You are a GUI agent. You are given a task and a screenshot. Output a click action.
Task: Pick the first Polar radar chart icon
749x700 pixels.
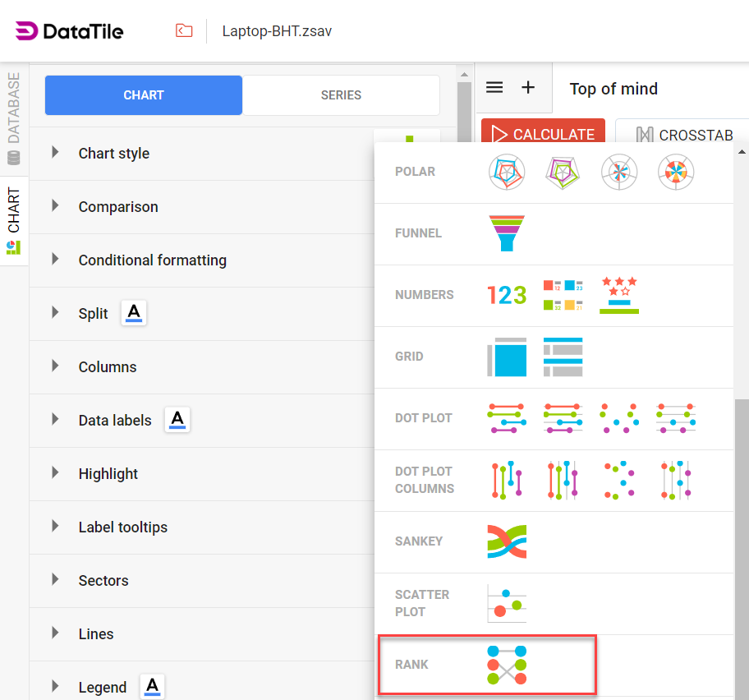tap(506, 172)
